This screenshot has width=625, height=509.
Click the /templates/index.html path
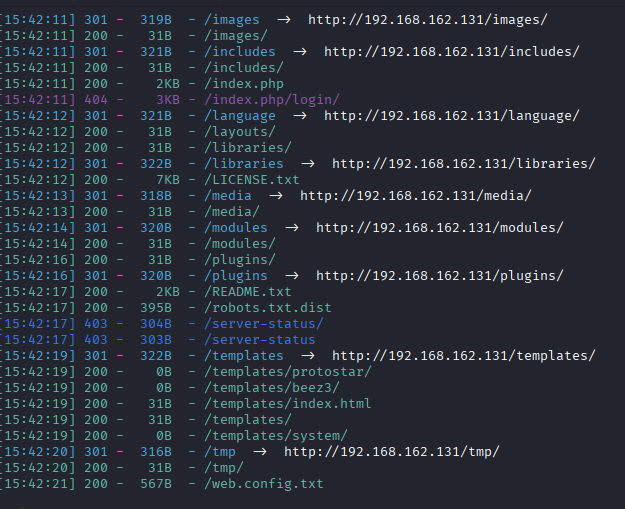coord(288,403)
